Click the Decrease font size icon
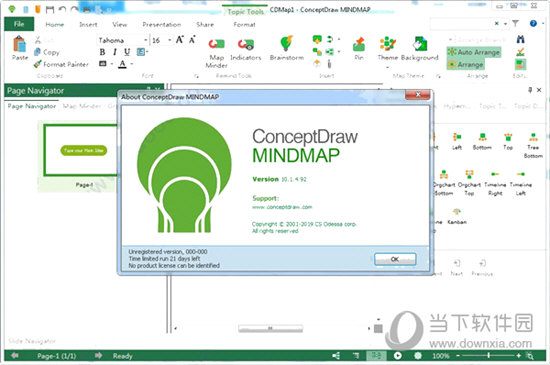The height and width of the screenshot is (365, 550). click(192, 40)
